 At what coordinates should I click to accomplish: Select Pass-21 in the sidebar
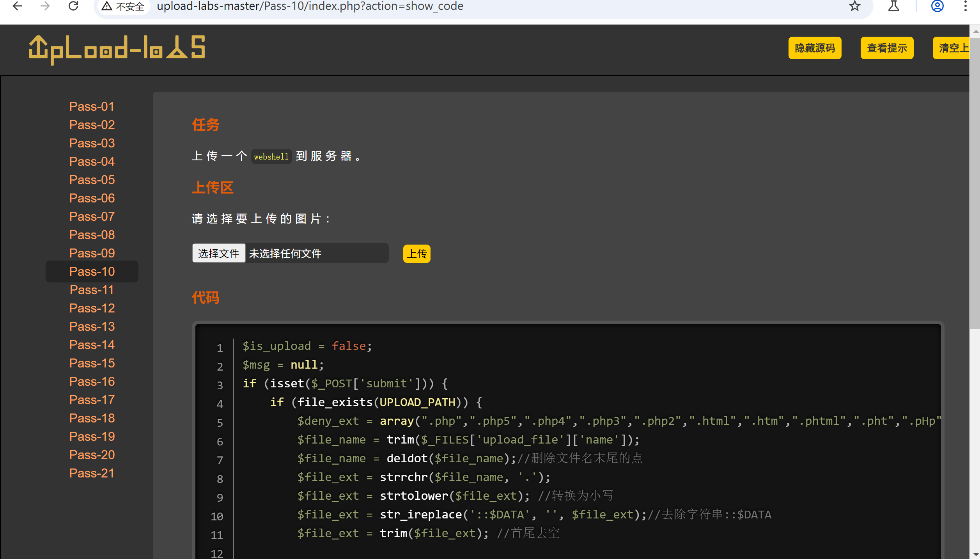point(92,473)
